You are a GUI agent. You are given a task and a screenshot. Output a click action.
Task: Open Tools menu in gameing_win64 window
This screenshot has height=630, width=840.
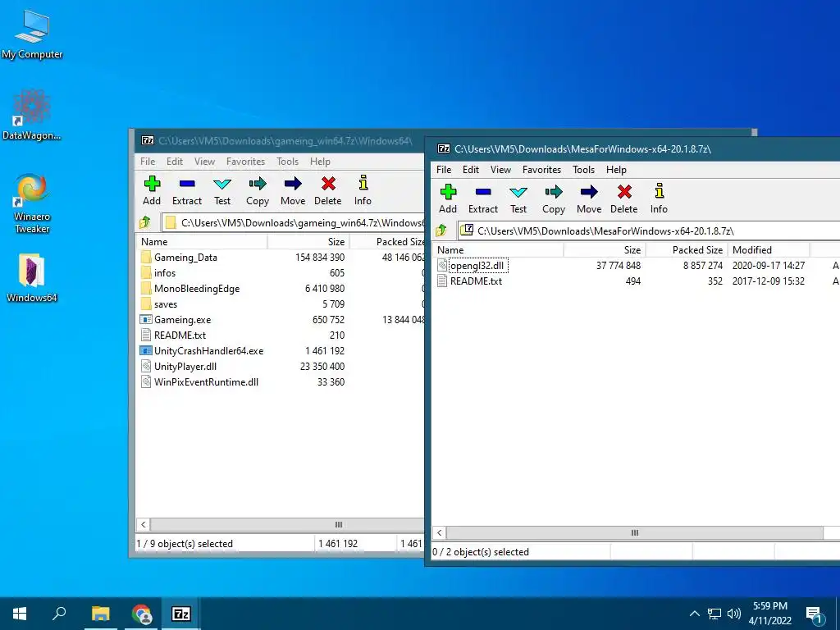tap(287, 162)
